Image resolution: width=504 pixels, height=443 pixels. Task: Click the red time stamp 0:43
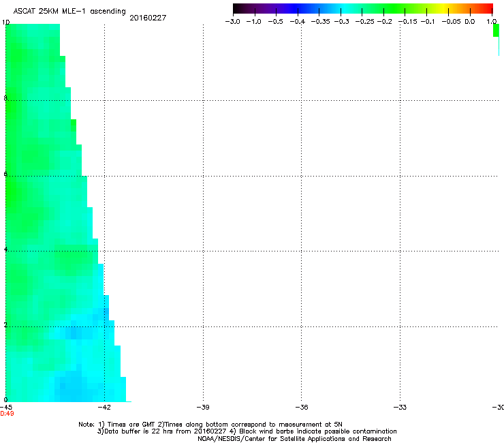[x=7, y=414]
